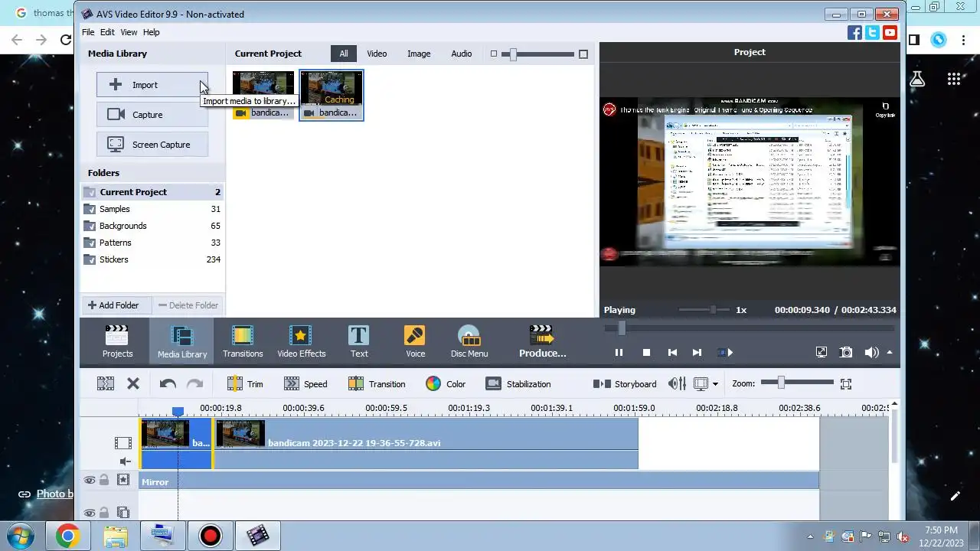The width and height of the screenshot is (980, 551).
Task: Go to next frame in preview
Action: [697, 353]
